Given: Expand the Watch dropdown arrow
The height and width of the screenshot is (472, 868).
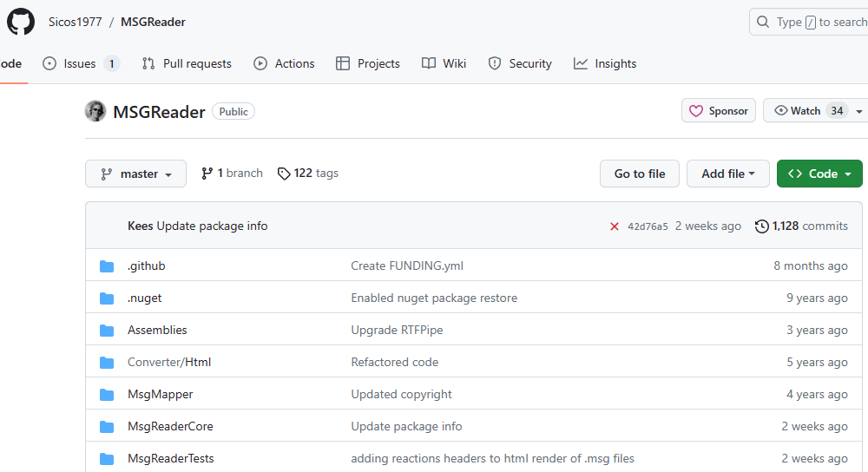Looking at the screenshot, I should (858, 111).
